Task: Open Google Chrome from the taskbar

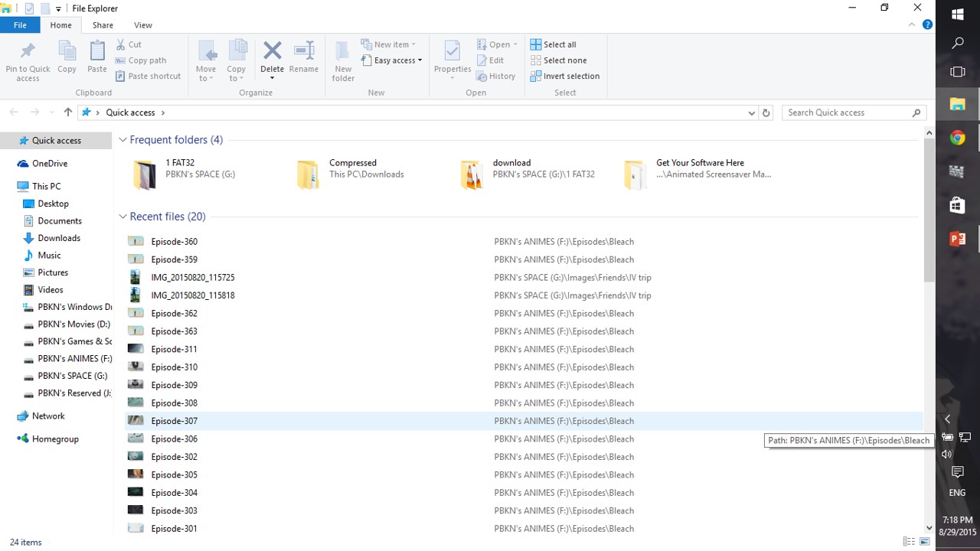Action: tap(957, 139)
